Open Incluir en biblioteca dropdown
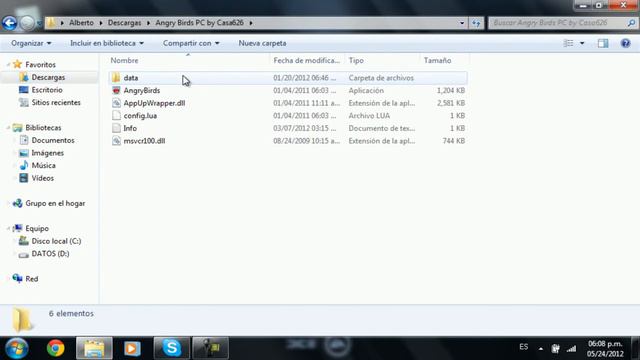The height and width of the screenshot is (360, 640). (107, 43)
